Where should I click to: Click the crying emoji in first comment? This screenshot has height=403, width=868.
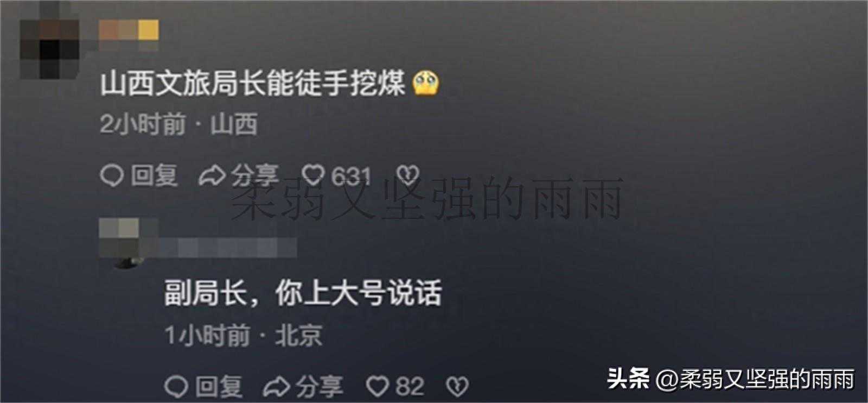[426, 83]
